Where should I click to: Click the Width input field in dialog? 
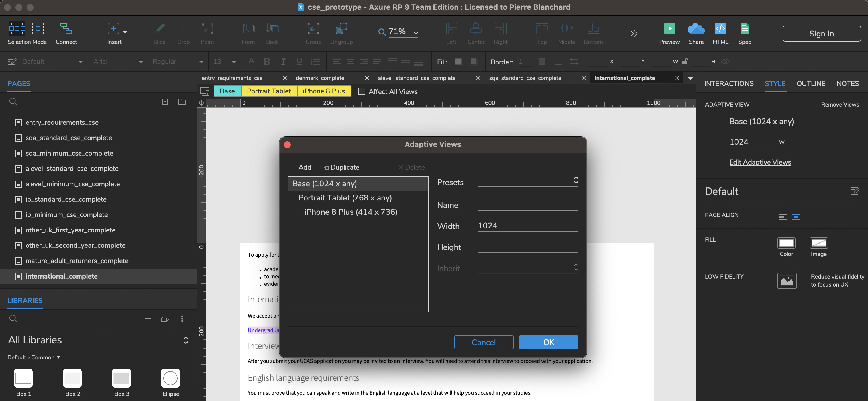[x=527, y=226]
